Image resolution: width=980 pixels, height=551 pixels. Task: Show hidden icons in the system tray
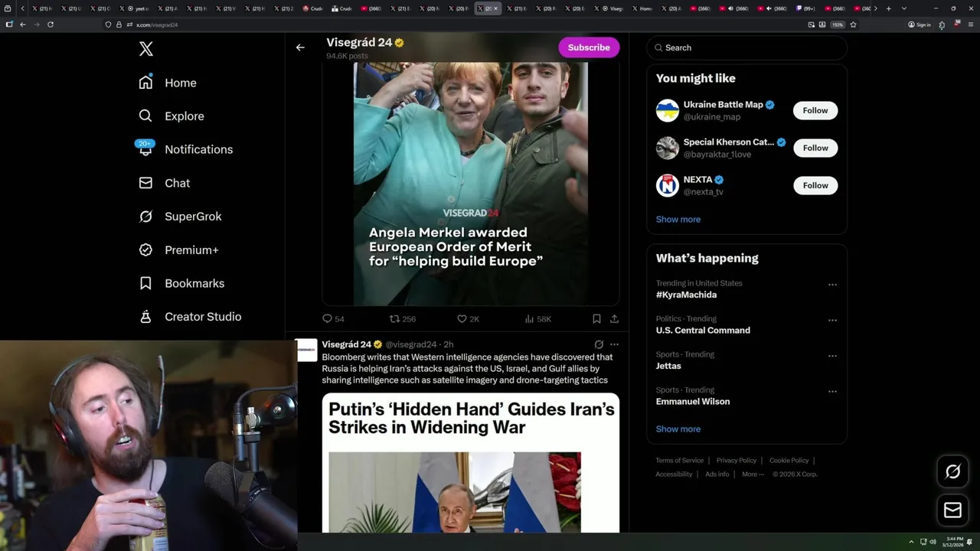pyautogui.click(x=911, y=542)
